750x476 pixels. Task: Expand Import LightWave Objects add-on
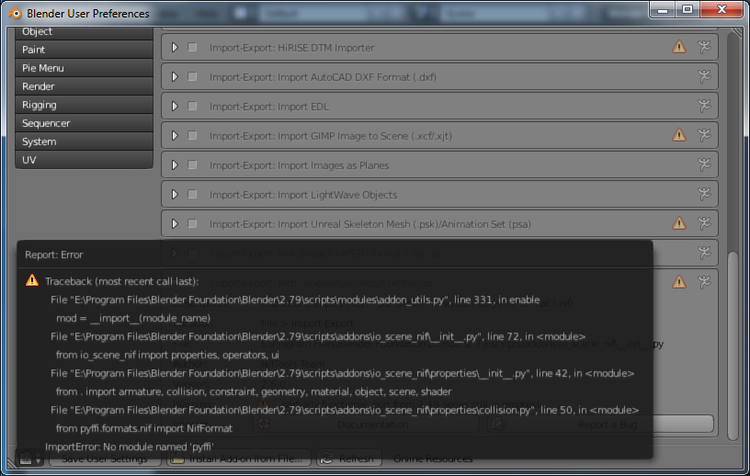175,195
